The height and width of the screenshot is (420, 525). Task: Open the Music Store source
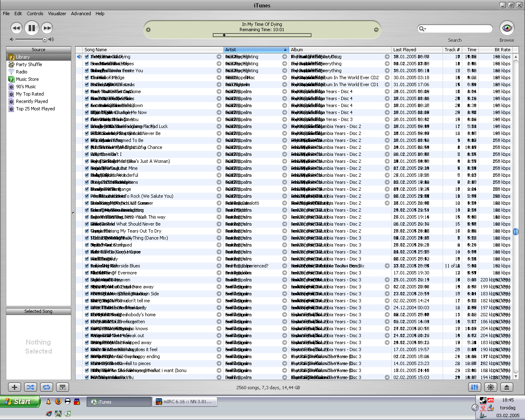39,79
